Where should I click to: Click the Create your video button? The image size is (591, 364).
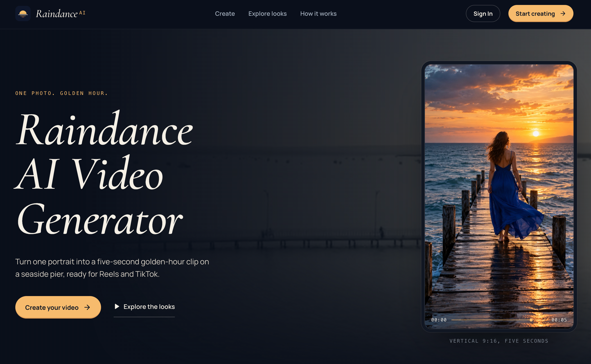[58, 307]
